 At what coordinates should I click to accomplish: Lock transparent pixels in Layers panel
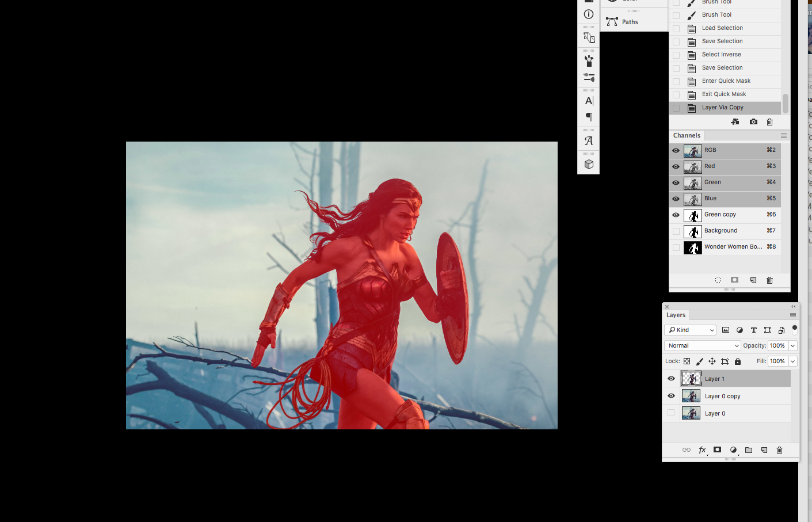click(x=687, y=361)
